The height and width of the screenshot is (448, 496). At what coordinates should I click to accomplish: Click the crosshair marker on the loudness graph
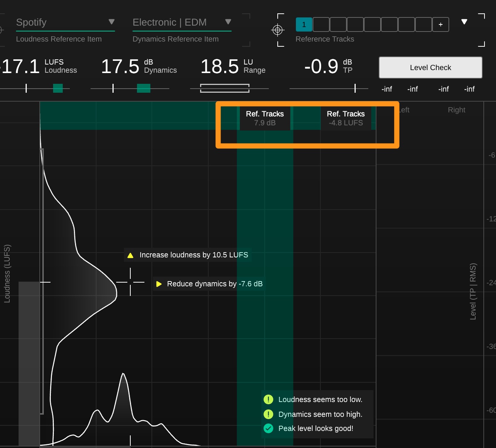tap(130, 282)
